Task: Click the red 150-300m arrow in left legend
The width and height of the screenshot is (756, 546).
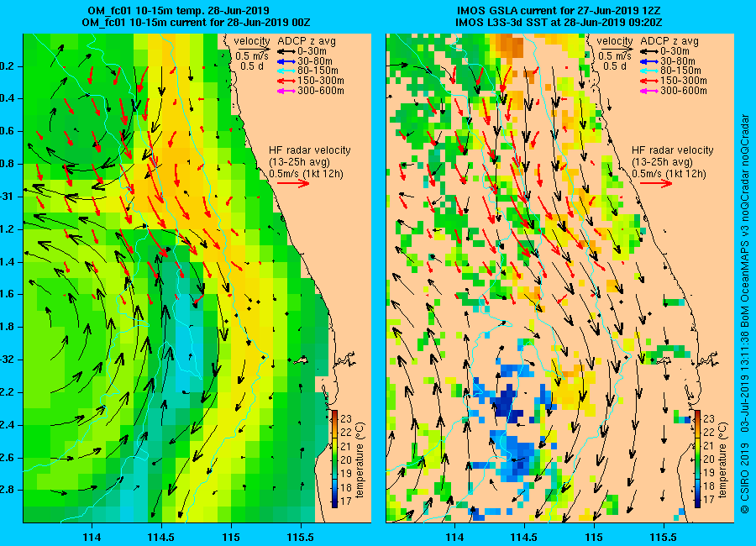Action: [286, 81]
